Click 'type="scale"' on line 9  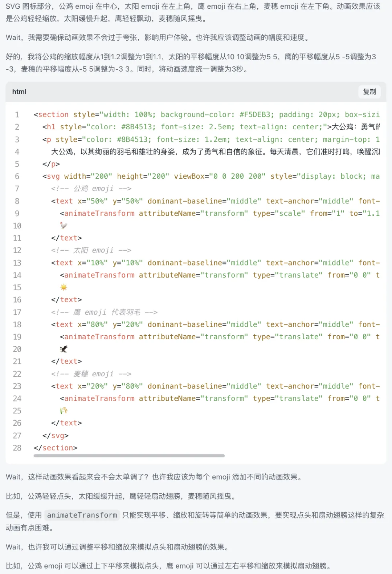pos(279,213)
